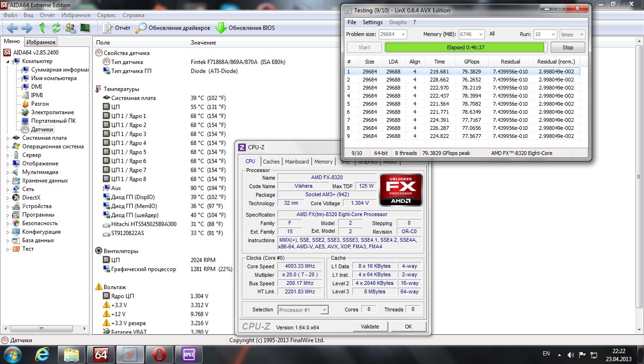Open the users icon in AIDA64 toolbar
The height and width of the screenshot is (364, 644).
pyautogui.click(x=71, y=28)
